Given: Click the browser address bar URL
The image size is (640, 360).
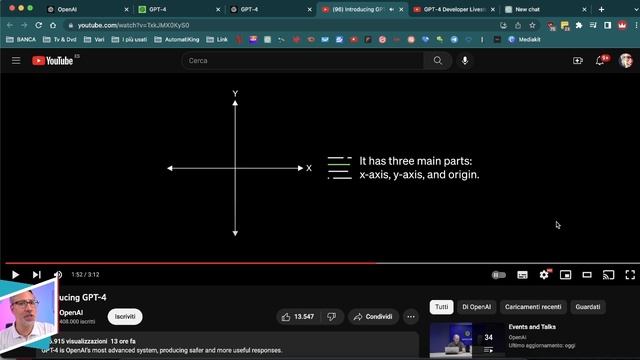Looking at the screenshot, I should pos(133,25).
